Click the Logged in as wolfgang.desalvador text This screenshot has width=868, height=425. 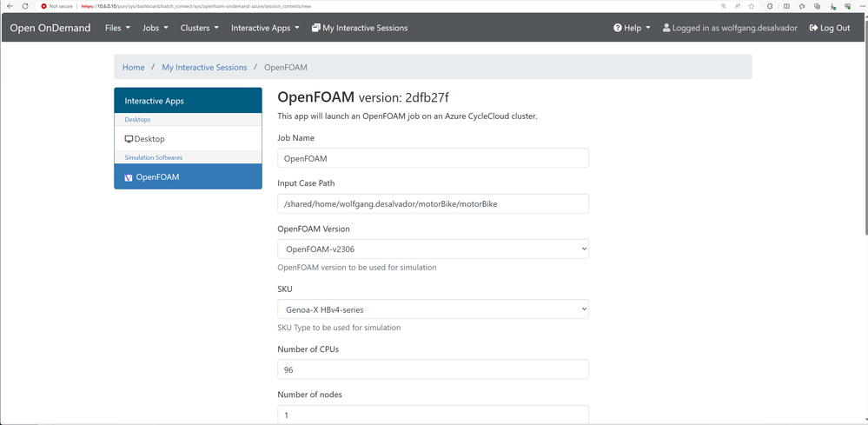pos(734,28)
